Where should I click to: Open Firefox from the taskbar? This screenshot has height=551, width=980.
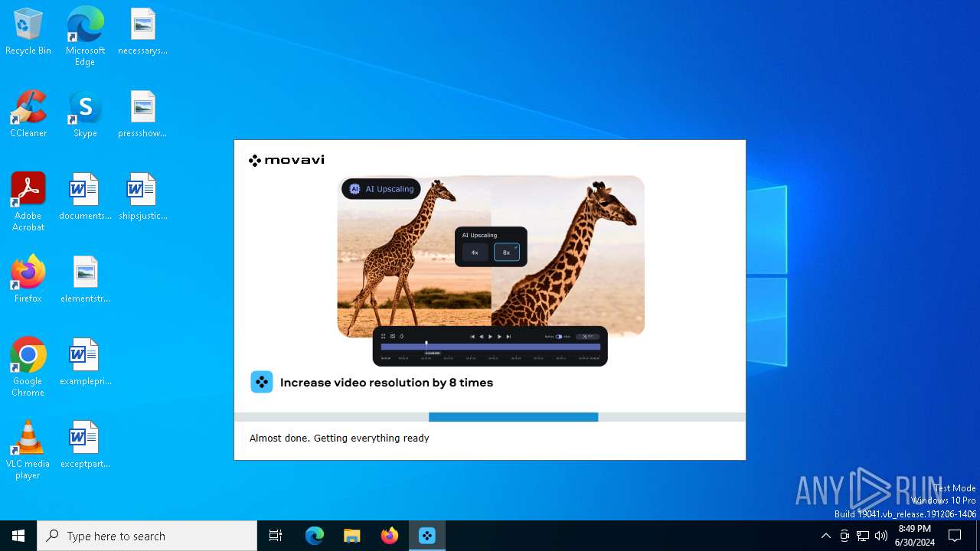pos(390,536)
